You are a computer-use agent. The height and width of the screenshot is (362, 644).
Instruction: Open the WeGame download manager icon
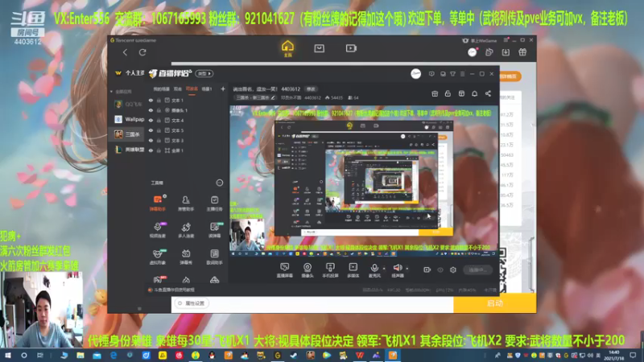[506, 52]
